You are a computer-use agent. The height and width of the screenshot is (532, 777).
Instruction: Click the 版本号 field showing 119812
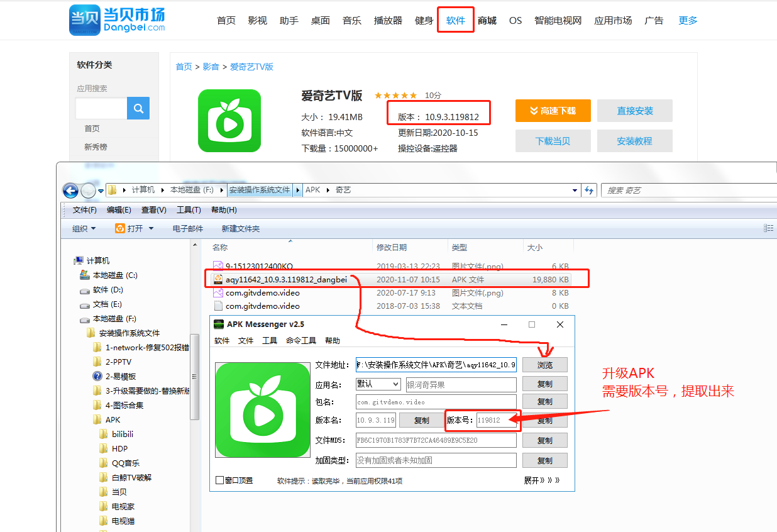[497, 420]
